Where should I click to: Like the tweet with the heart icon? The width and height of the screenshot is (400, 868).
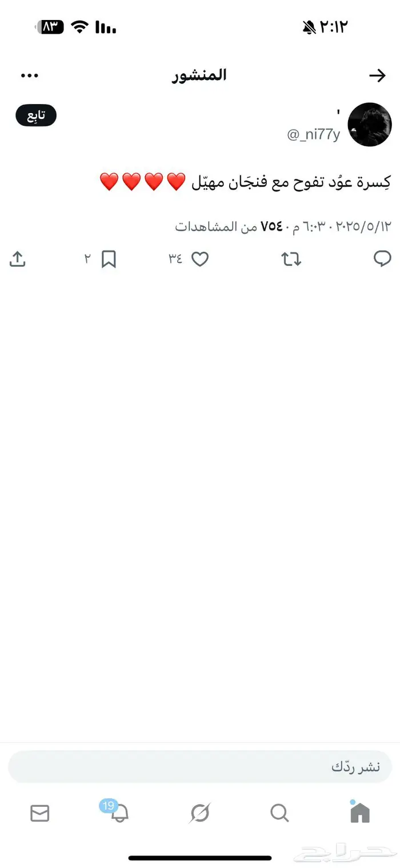coord(200,259)
